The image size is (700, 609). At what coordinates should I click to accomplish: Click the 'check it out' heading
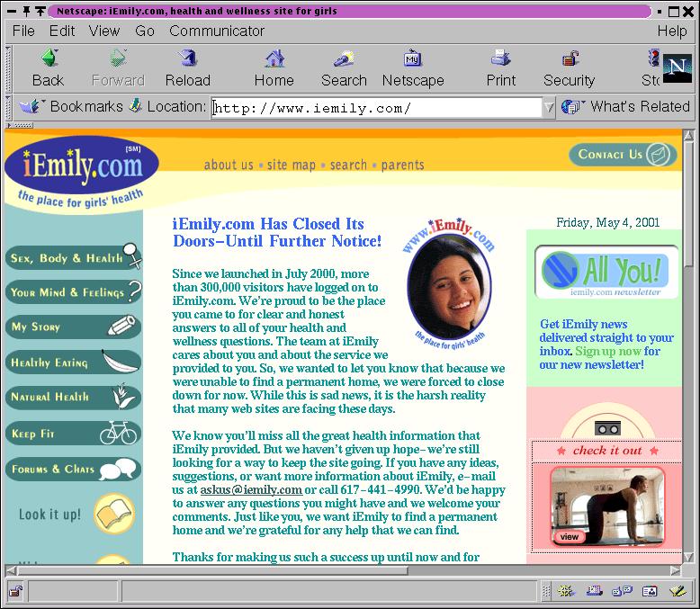[607, 451]
